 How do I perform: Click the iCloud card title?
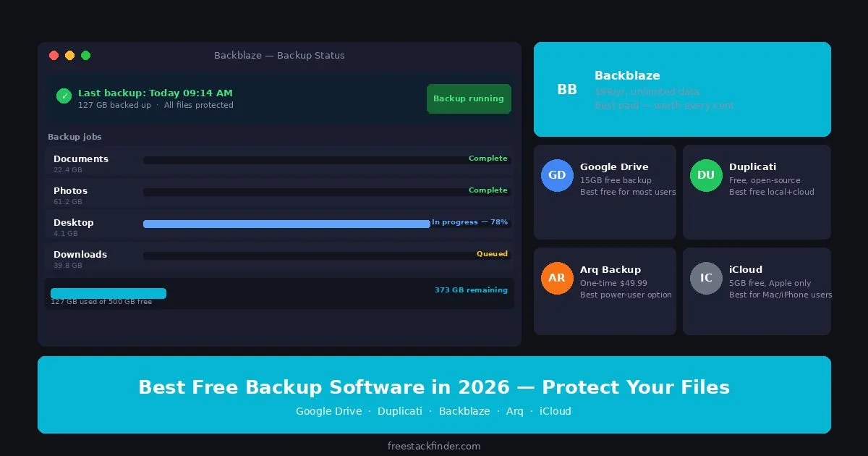pos(746,269)
